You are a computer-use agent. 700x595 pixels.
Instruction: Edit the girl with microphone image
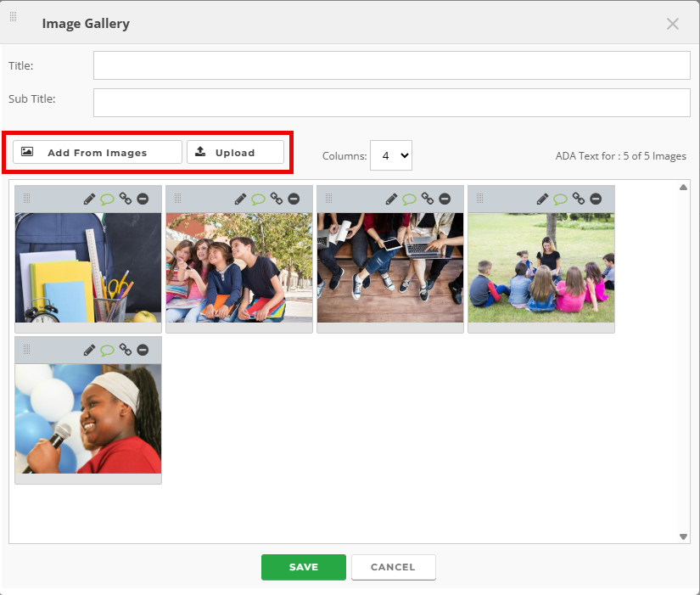[x=89, y=350]
